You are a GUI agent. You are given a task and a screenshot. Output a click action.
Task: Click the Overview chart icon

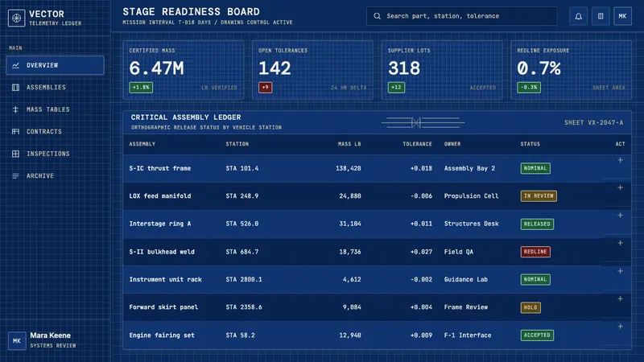click(x=15, y=65)
